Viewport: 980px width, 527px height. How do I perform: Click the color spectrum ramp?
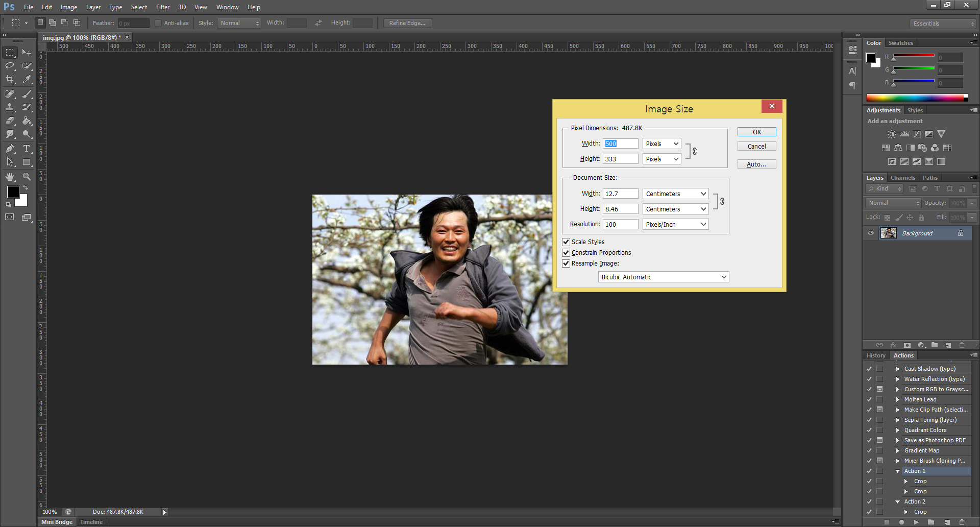[915, 98]
